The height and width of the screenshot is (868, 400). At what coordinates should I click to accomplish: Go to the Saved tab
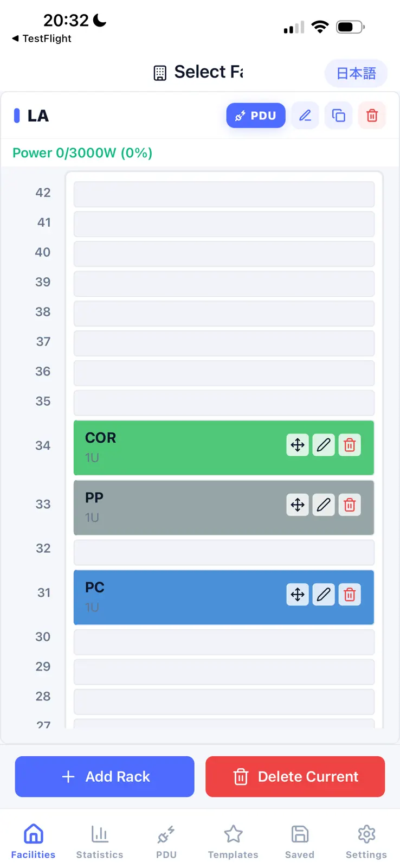(x=300, y=842)
